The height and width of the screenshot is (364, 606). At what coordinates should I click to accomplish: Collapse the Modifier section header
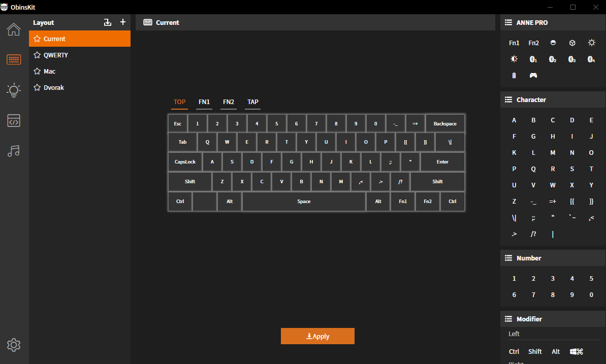(x=553, y=319)
